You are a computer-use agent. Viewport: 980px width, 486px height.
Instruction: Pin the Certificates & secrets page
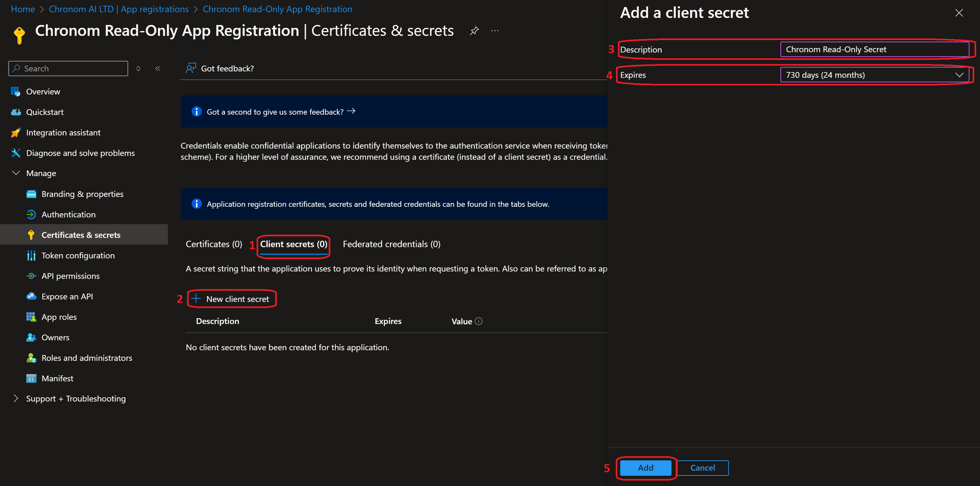pyautogui.click(x=474, y=30)
